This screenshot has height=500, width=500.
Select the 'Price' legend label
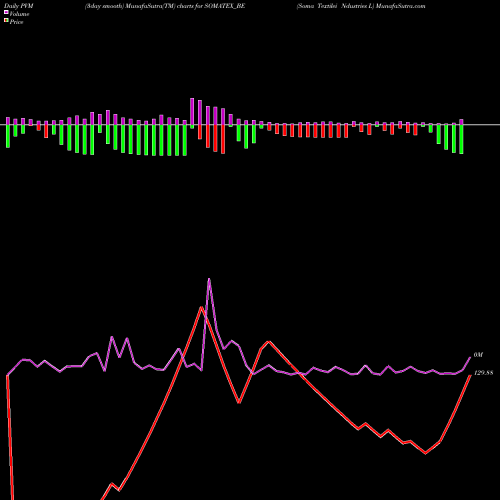click(16, 22)
